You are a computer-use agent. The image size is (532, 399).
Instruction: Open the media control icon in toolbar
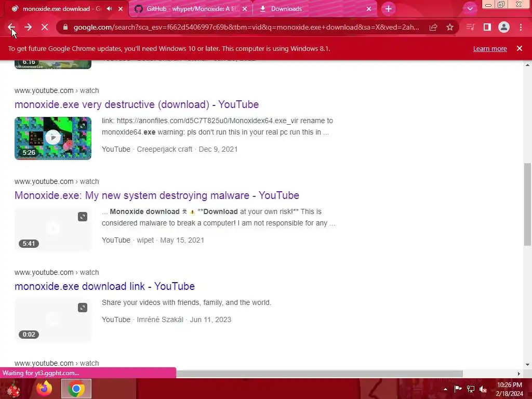(x=470, y=27)
